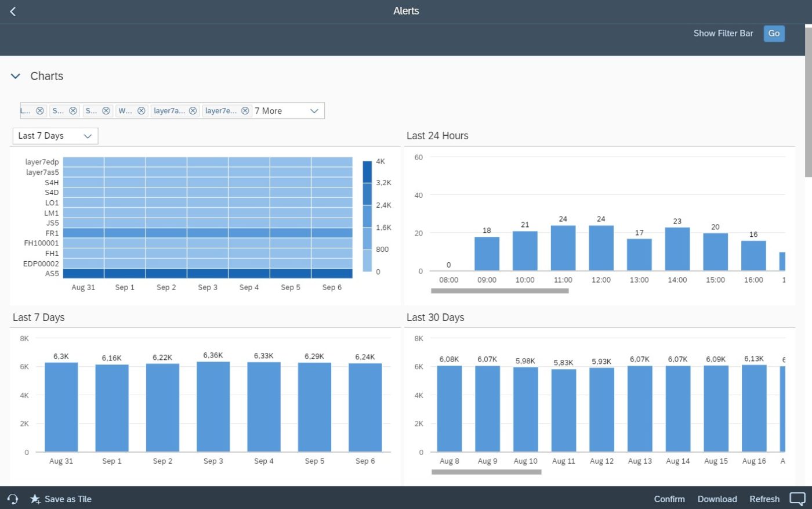Click the Save as Tile star icon

pos(35,499)
